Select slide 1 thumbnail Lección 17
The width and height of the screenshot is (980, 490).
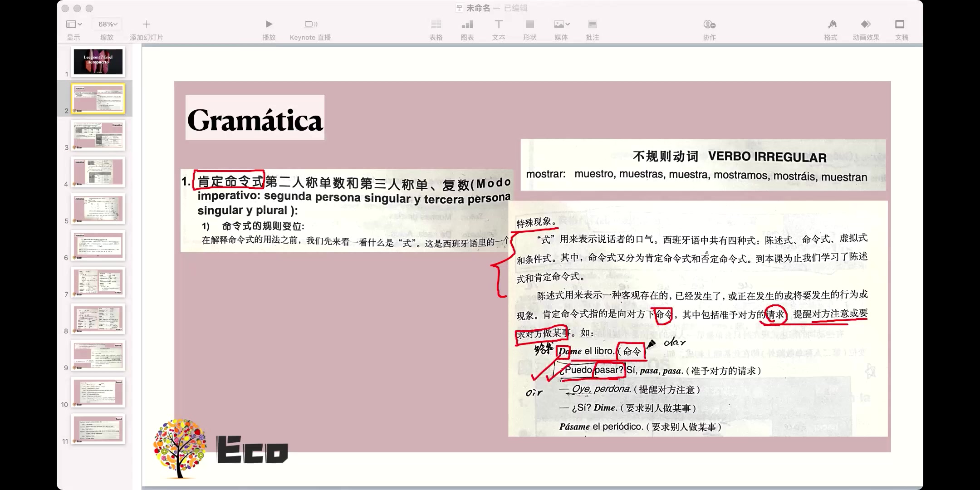(98, 61)
